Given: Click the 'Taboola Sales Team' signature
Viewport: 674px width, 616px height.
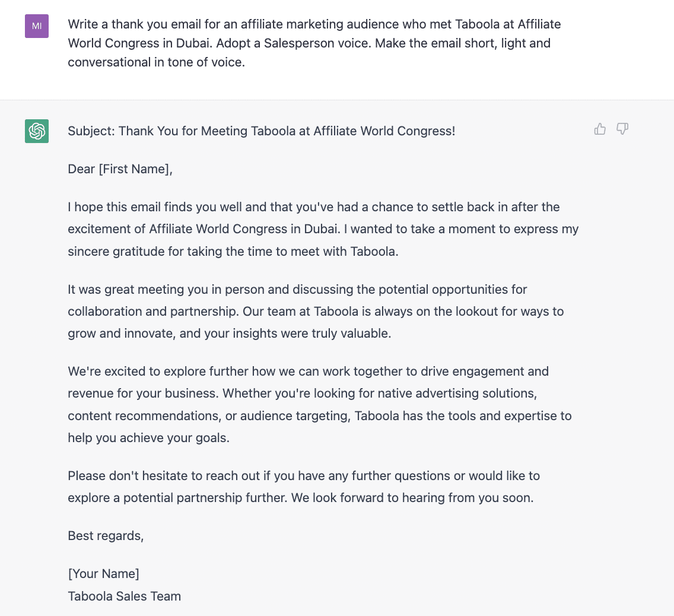Looking at the screenshot, I should pos(124,596).
